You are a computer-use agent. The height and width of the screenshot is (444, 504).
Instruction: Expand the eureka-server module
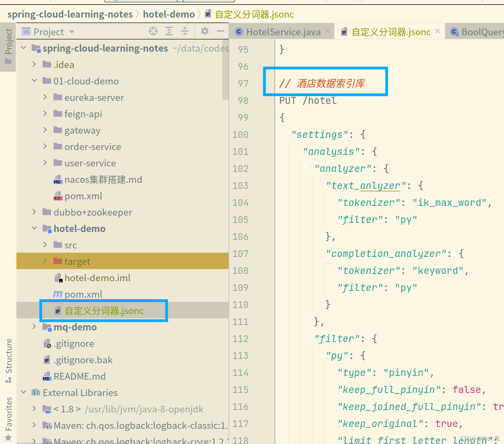[x=45, y=97]
